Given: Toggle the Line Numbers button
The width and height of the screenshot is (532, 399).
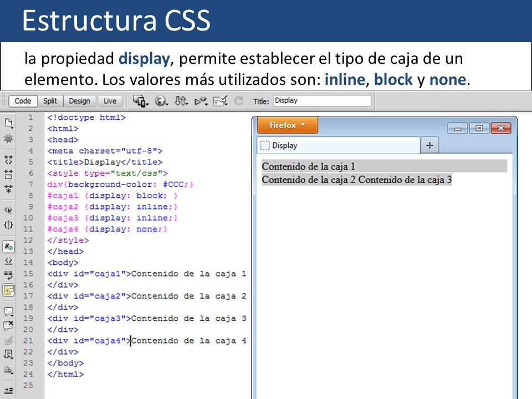Looking at the screenshot, I should pyautogui.click(x=8, y=247).
